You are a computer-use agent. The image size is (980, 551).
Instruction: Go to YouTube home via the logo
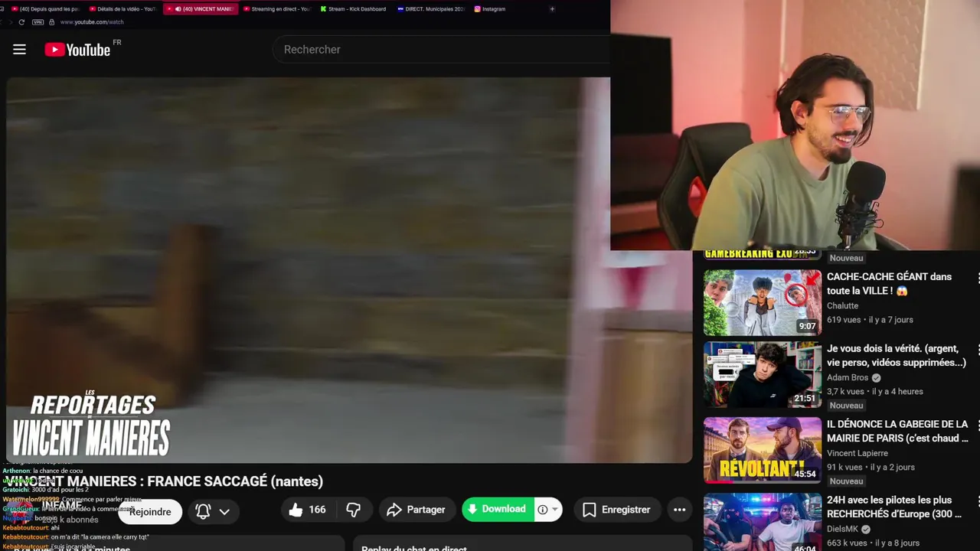tap(77, 50)
